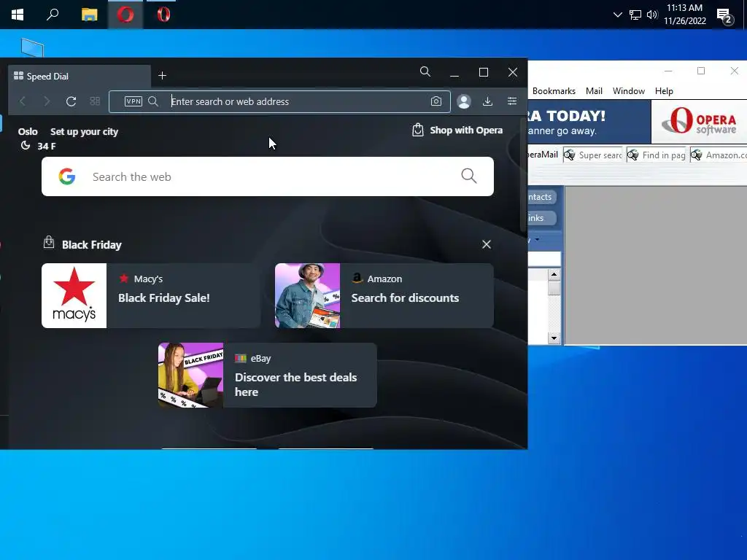
Task: Open the downloads panel
Action: coord(487,101)
